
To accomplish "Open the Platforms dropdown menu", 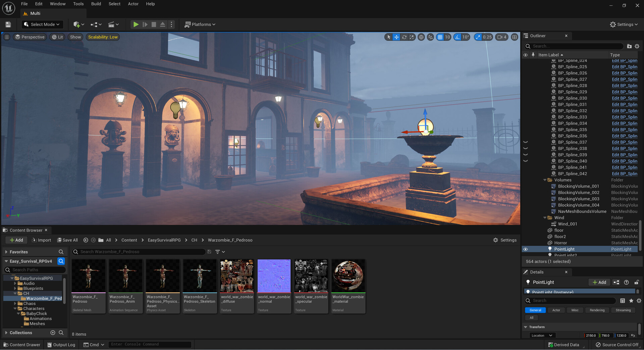I will 200,24.
